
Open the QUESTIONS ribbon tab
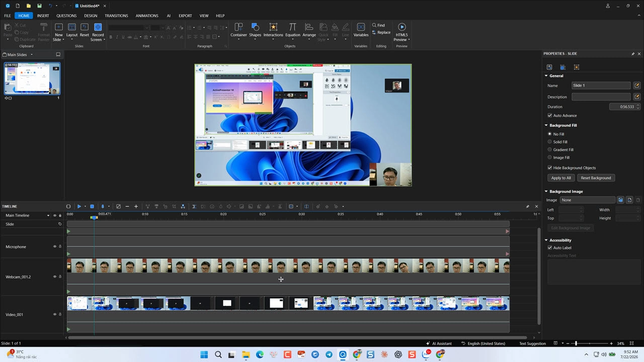66,16
